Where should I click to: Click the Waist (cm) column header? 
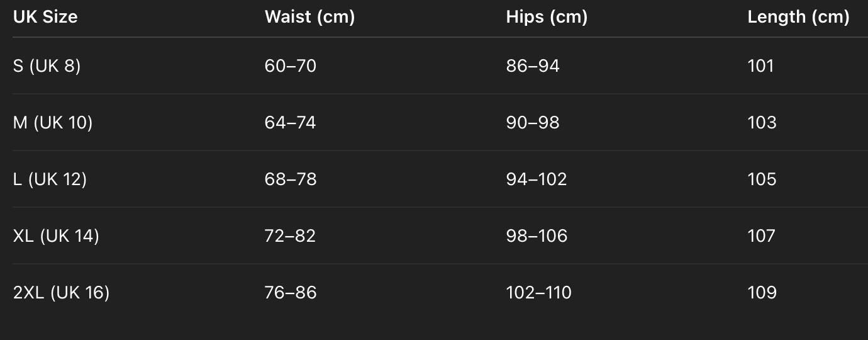click(x=309, y=17)
